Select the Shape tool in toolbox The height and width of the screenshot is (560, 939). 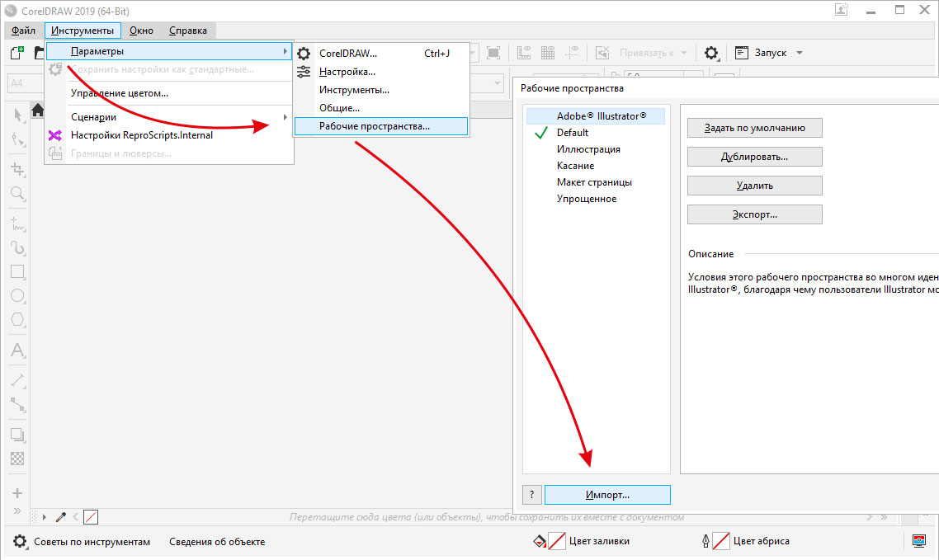point(18,140)
